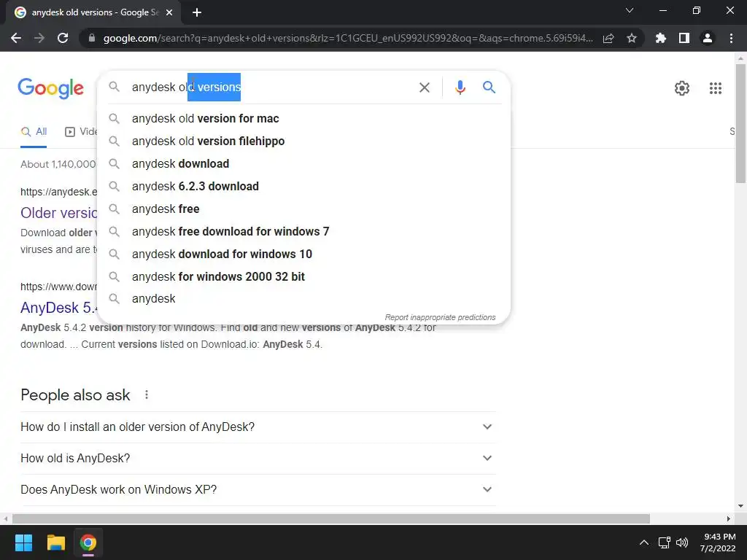Close the anydesk old versions tab

point(169,12)
